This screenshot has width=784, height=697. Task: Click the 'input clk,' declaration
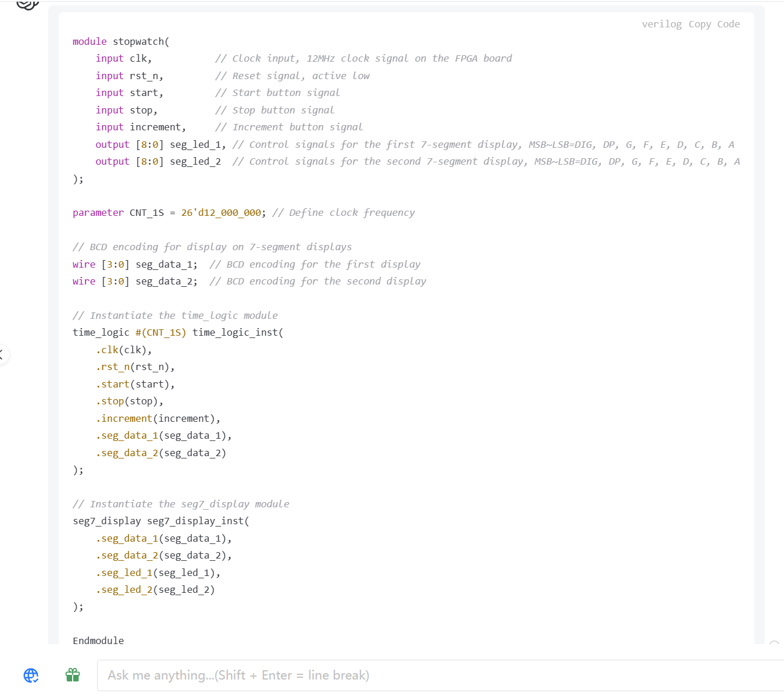click(x=124, y=58)
